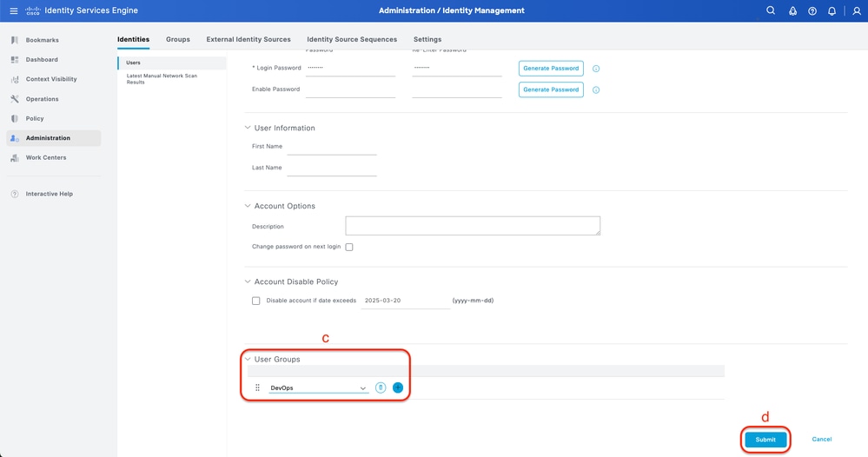Focus the Re-Enter Login Password field
Viewport: 868px width, 457px height.
click(457, 69)
